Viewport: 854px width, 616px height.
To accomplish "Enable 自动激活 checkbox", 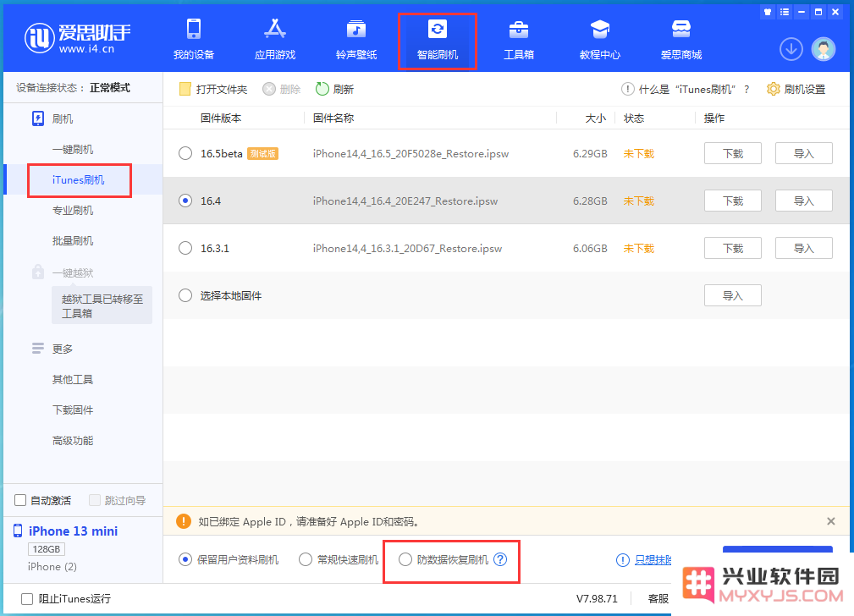I will pos(20,500).
